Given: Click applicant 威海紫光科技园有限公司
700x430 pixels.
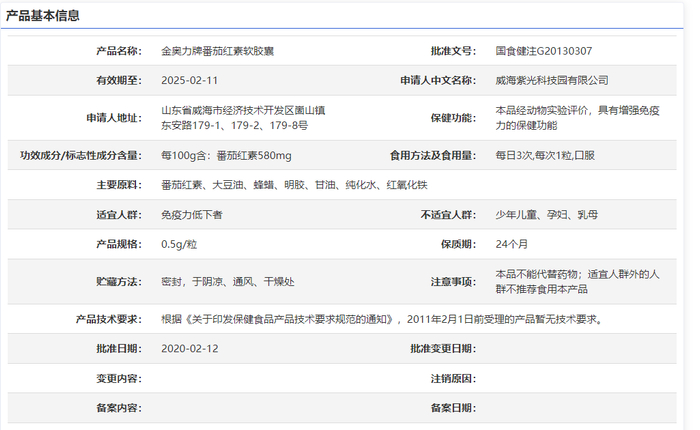Looking at the screenshot, I should (552, 80).
